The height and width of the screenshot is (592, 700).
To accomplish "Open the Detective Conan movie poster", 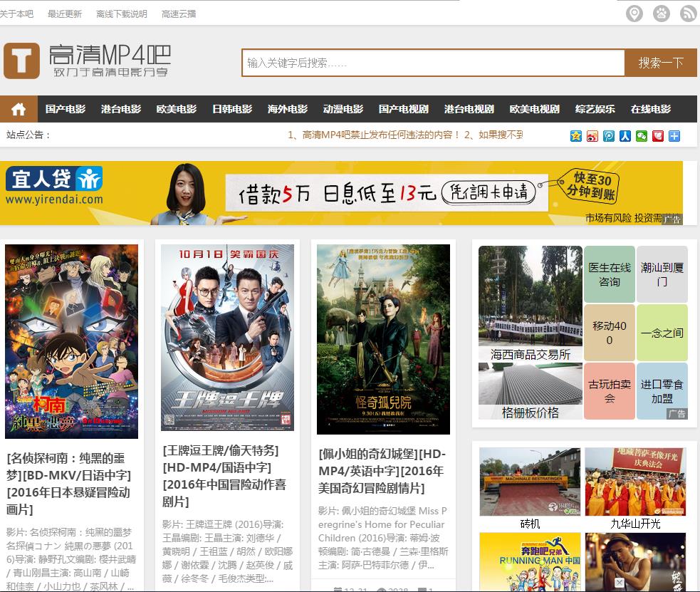I will (x=71, y=341).
